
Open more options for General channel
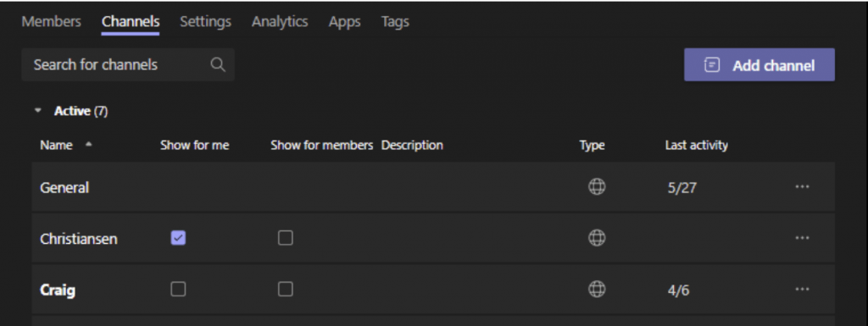802,187
